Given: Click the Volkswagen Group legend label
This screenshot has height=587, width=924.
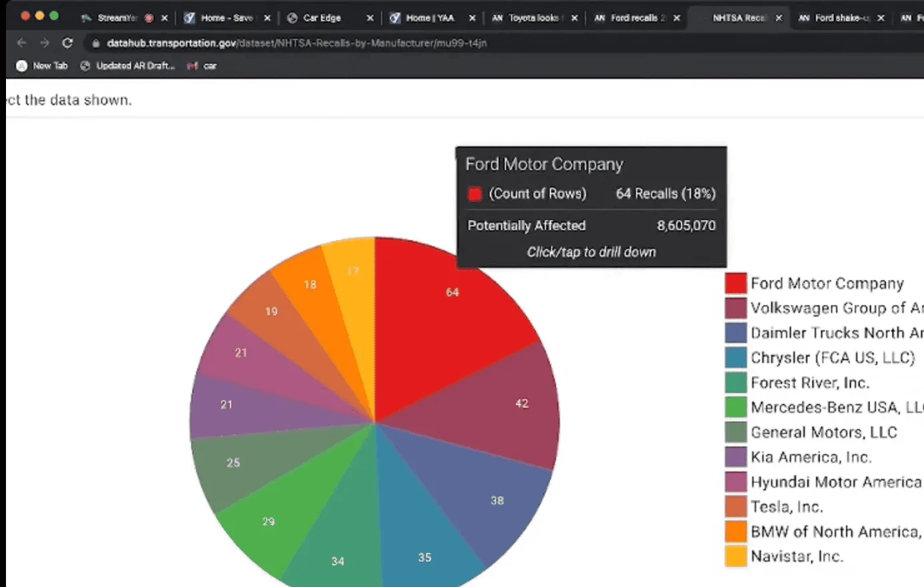Looking at the screenshot, I should (x=837, y=308).
